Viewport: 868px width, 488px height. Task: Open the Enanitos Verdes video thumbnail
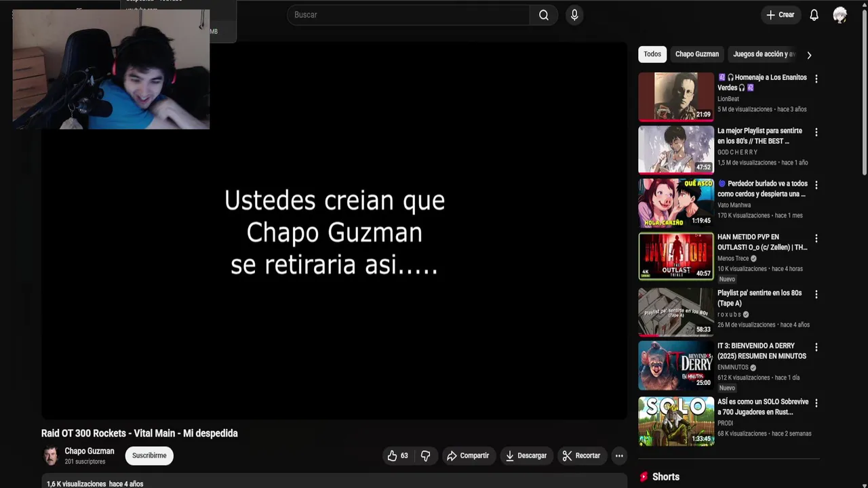tap(676, 96)
